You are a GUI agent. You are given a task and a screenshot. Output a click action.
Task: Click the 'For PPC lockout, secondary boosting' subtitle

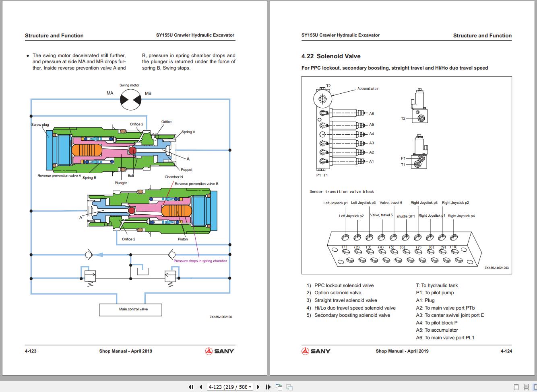[x=394, y=68]
